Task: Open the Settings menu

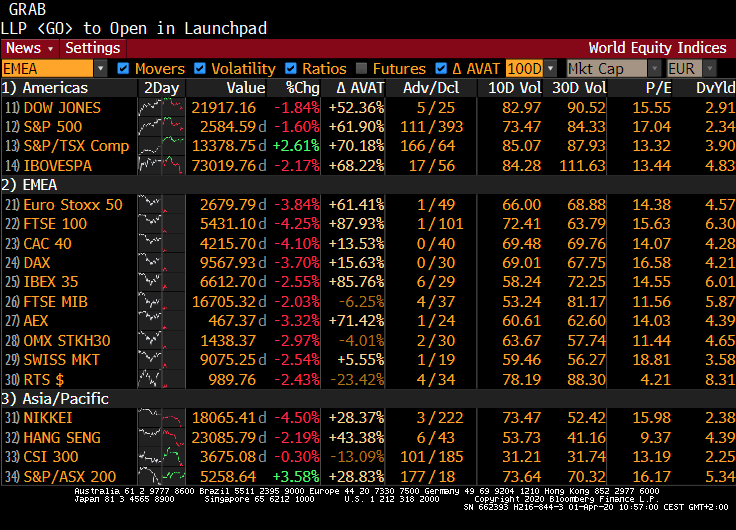Action: click(x=92, y=48)
